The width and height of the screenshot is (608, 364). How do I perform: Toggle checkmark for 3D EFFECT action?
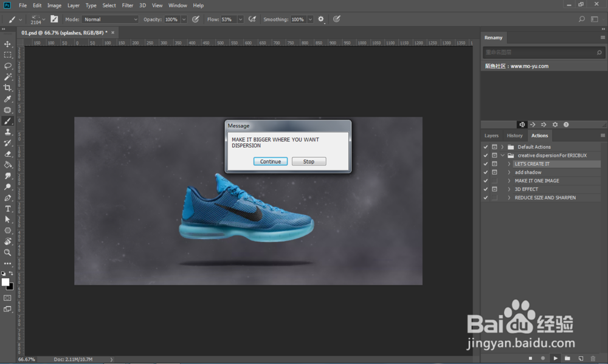(x=485, y=189)
